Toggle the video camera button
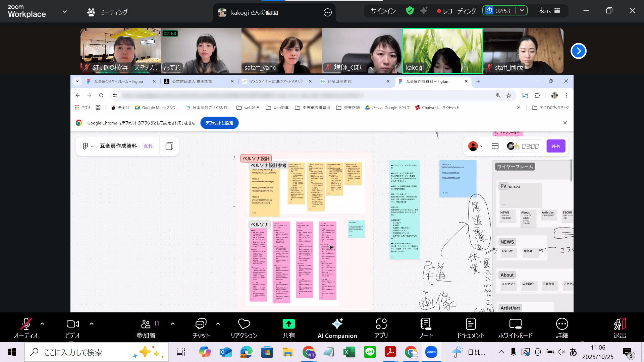This screenshot has height=362, width=644. pos(72,324)
